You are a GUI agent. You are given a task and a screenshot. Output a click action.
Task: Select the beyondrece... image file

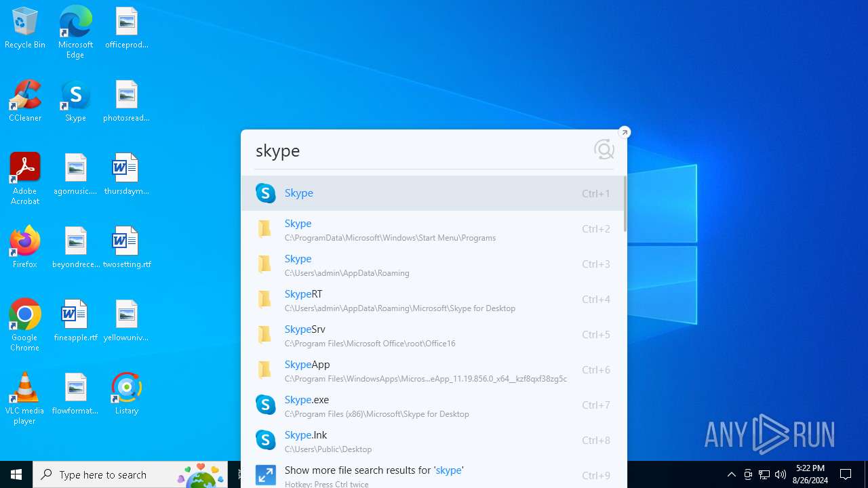[x=75, y=247]
